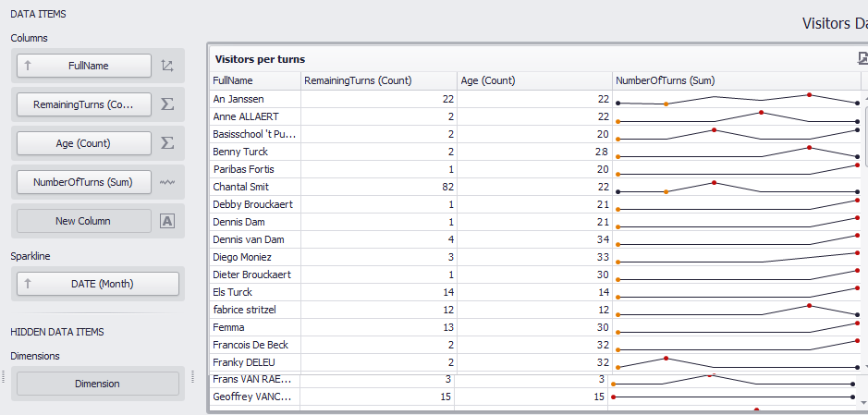Click the NumberOfTurns (Sum) column header
868x415 pixels.
(x=737, y=80)
